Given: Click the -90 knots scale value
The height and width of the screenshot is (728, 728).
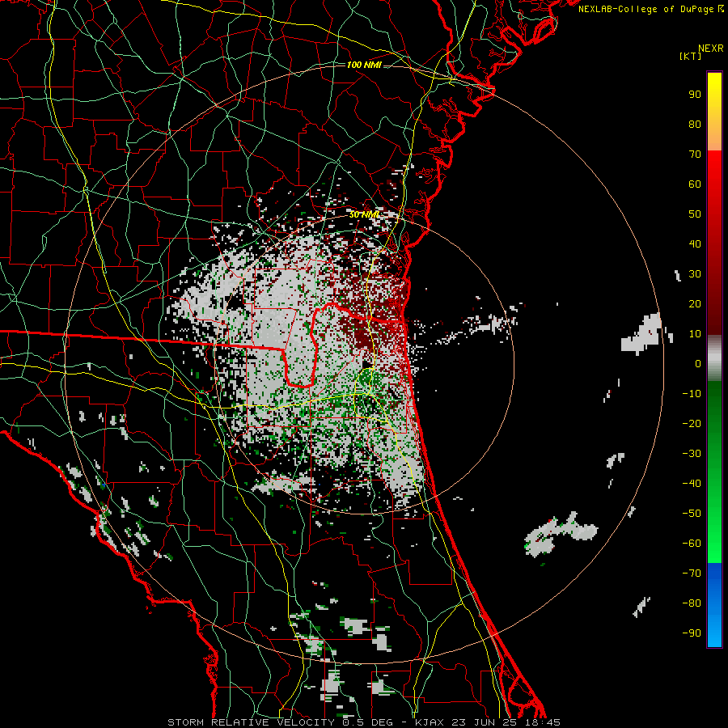Looking at the screenshot, I should tap(692, 633).
